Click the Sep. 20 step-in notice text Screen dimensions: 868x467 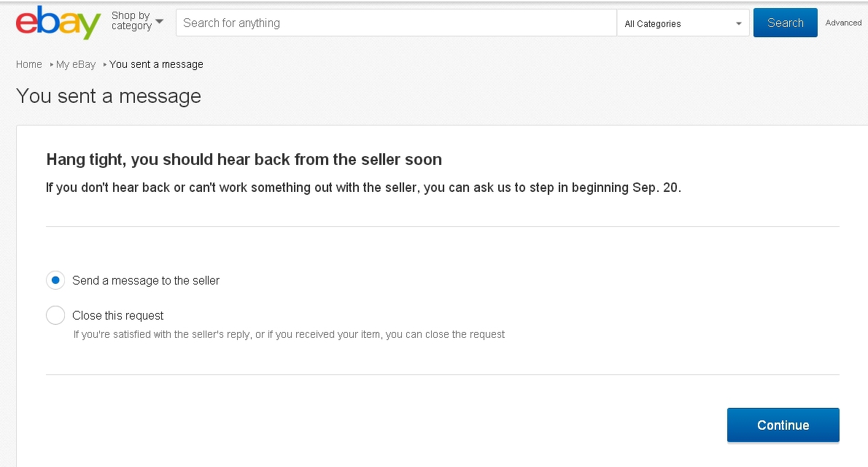click(363, 188)
